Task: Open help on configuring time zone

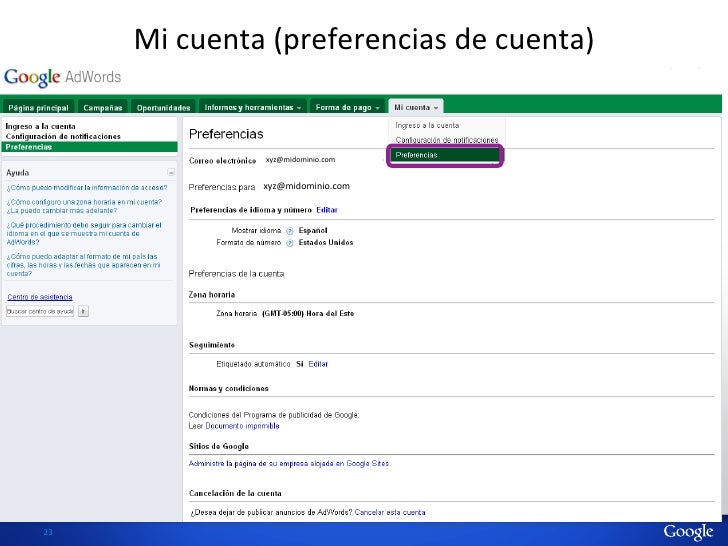Action: [x=84, y=206]
